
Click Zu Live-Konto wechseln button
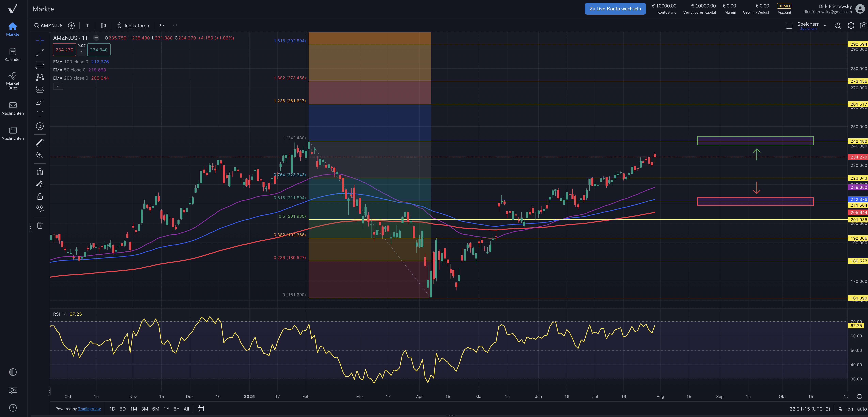(615, 9)
